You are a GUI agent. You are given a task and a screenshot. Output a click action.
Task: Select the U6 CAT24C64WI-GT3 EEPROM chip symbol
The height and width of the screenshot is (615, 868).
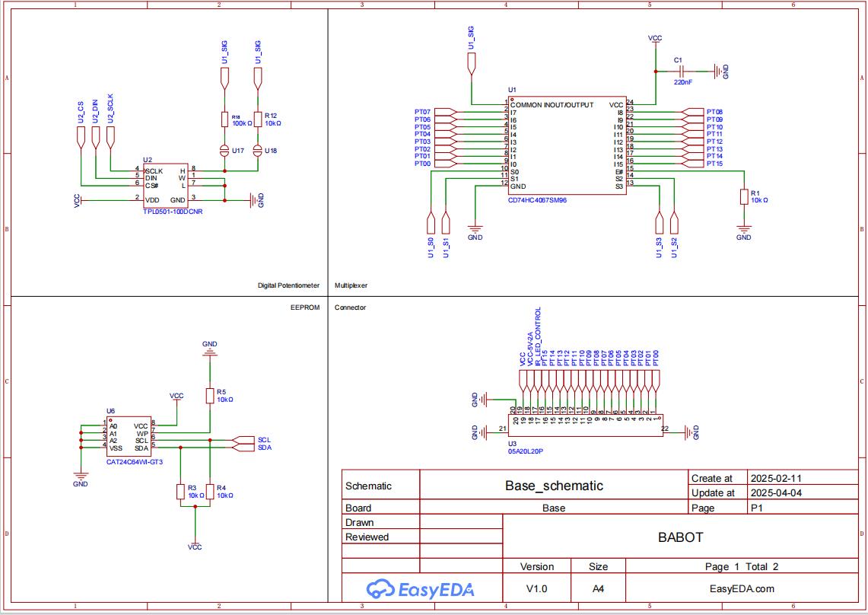click(x=129, y=437)
